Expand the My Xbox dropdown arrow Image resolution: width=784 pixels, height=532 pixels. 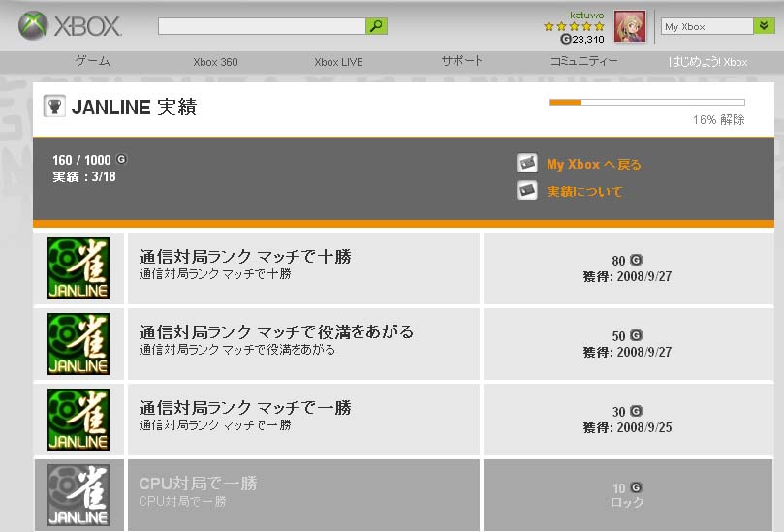pyautogui.click(x=764, y=26)
